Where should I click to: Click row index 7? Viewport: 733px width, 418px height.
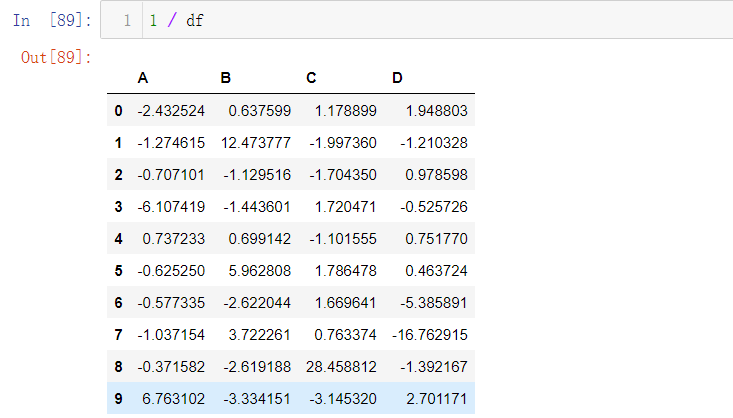pos(118,335)
